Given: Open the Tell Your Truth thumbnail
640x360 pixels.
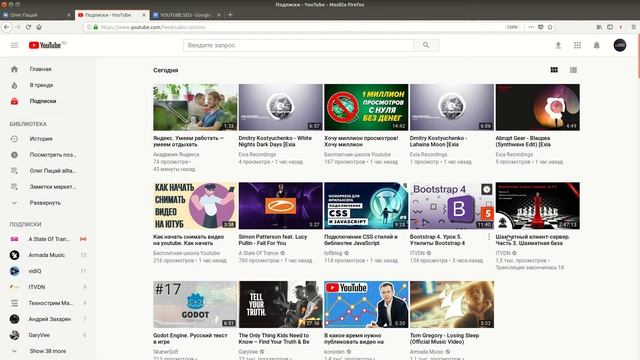Looking at the screenshot, I should [x=280, y=304].
